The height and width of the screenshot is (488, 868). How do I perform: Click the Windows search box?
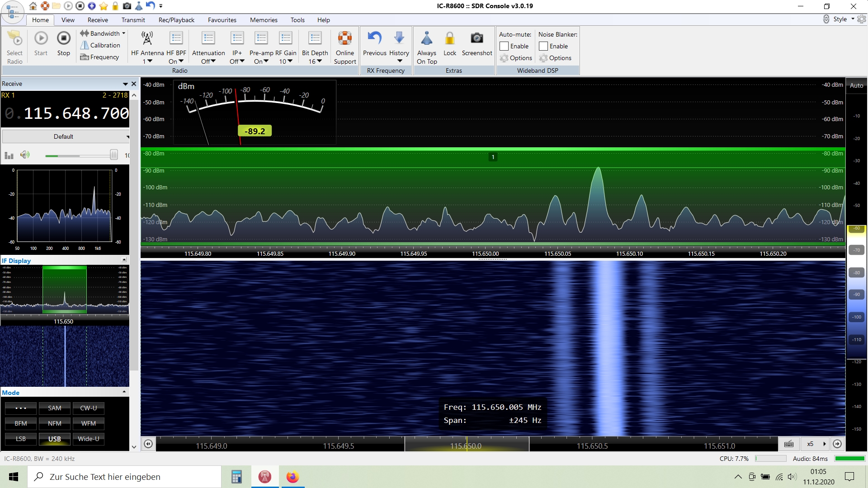pos(124,477)
